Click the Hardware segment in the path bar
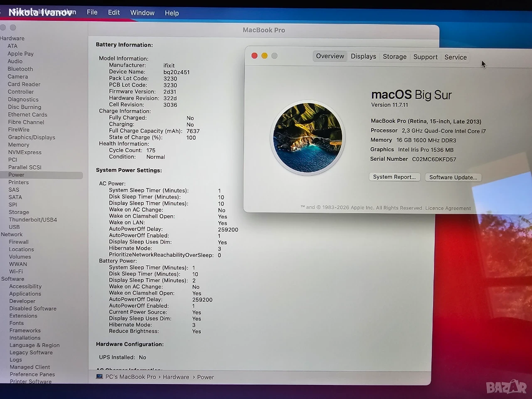 (x=176, y=377)
